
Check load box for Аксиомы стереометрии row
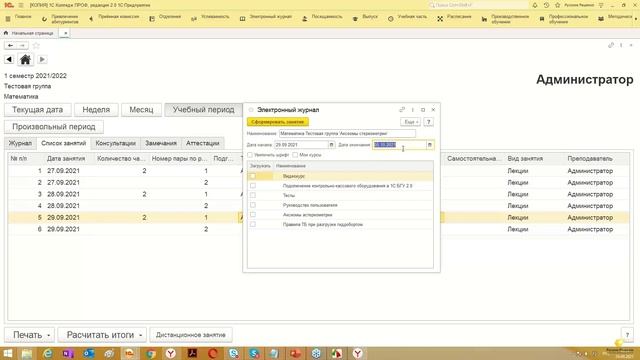coord(253,215)
